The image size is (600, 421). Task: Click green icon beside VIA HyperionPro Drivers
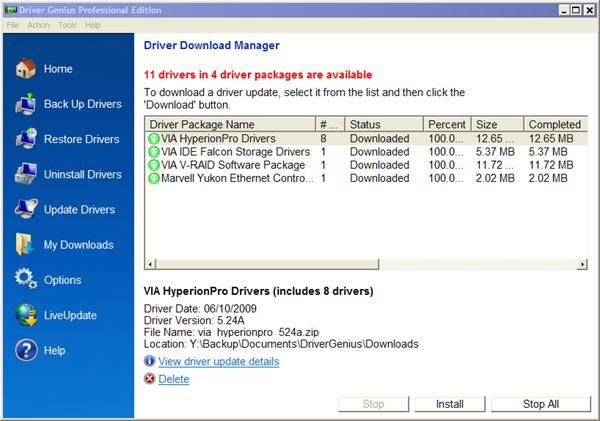(x=154, y=139)
